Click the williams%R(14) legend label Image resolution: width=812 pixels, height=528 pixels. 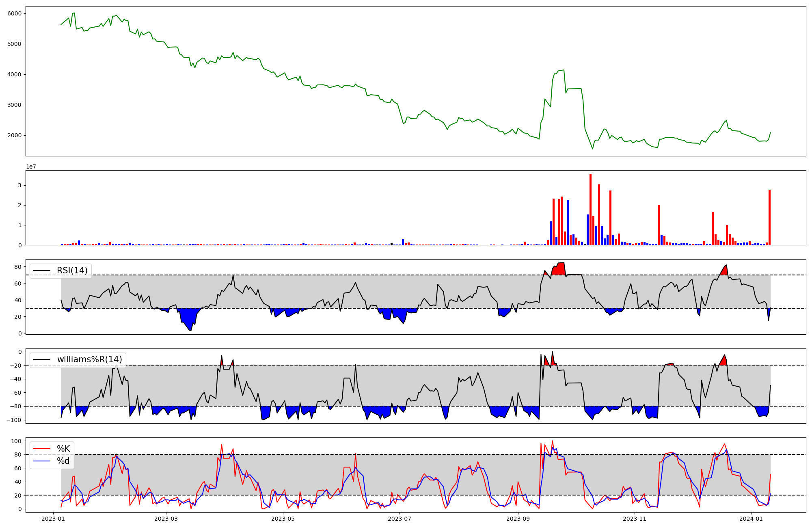[89, 359]
